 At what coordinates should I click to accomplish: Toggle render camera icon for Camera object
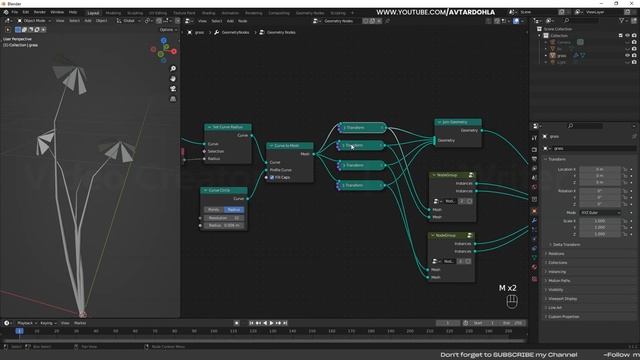[634, 42]
